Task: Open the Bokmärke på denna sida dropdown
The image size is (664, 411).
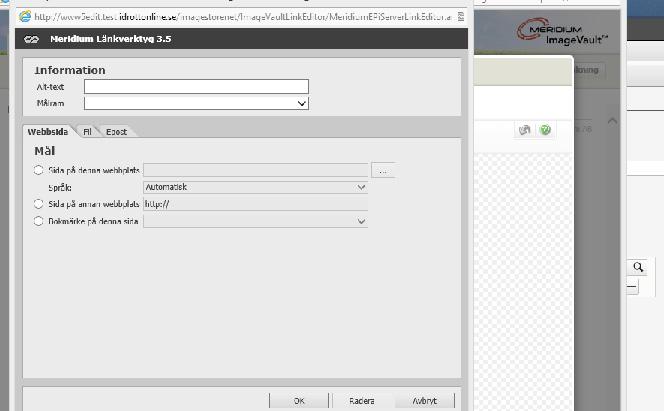Action: pyautogui.click(x=255, y=221)
